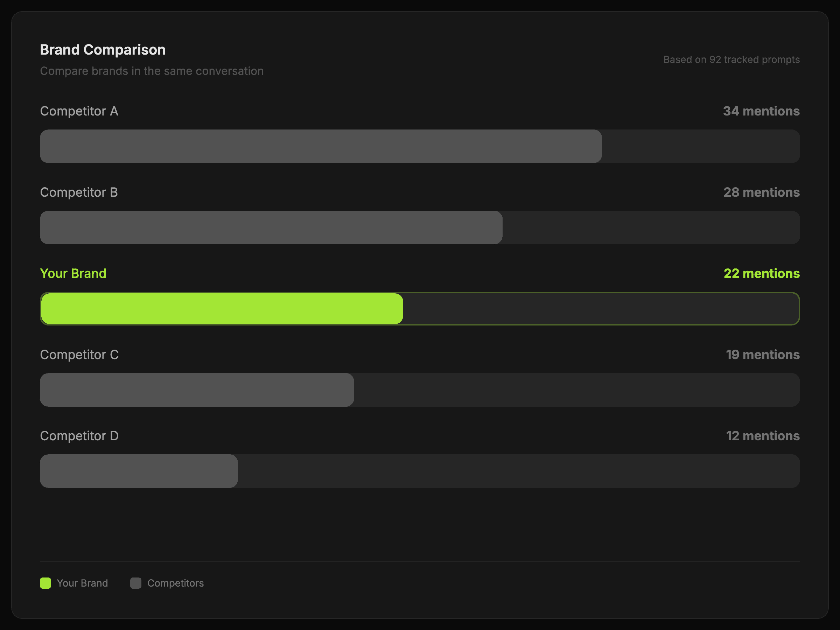The height and width of the screenshot is (630, 840).
Task: Click the Competitors legend label
Action: point(175,583)
